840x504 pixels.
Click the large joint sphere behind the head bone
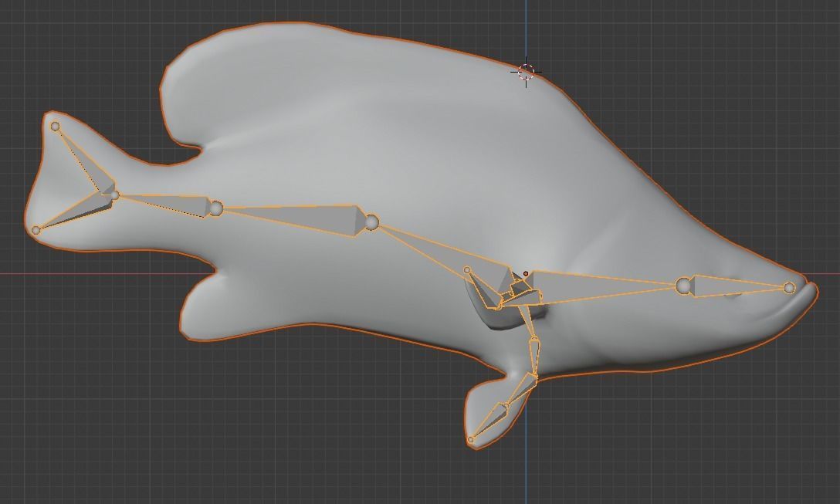coord(683,286)
